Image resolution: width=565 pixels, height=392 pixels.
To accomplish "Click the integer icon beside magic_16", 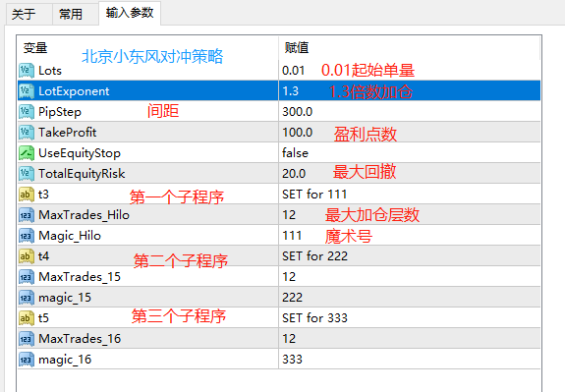I will point(27,360).
